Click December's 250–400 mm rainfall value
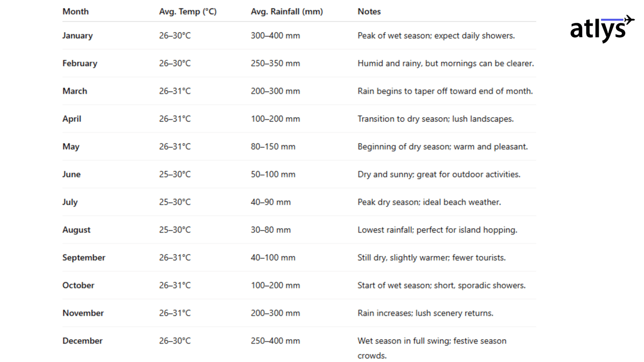This screenshot has height=362, width=644. coord(275,341)
